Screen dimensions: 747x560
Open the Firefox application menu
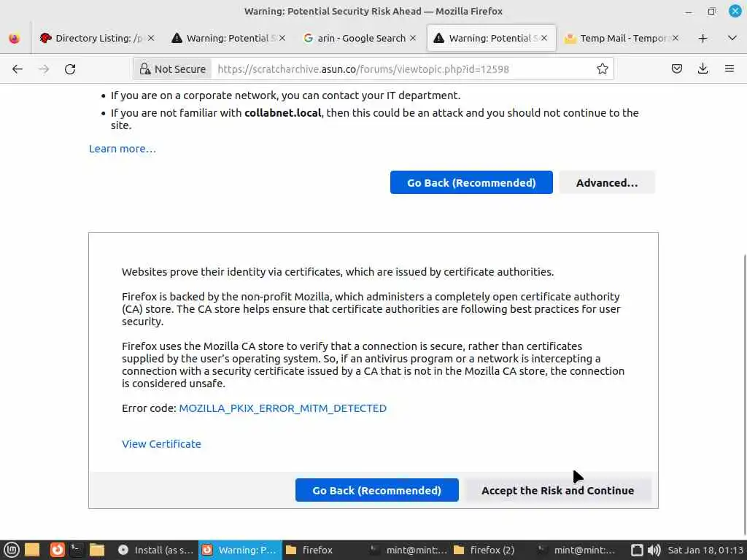pos(729,69)
